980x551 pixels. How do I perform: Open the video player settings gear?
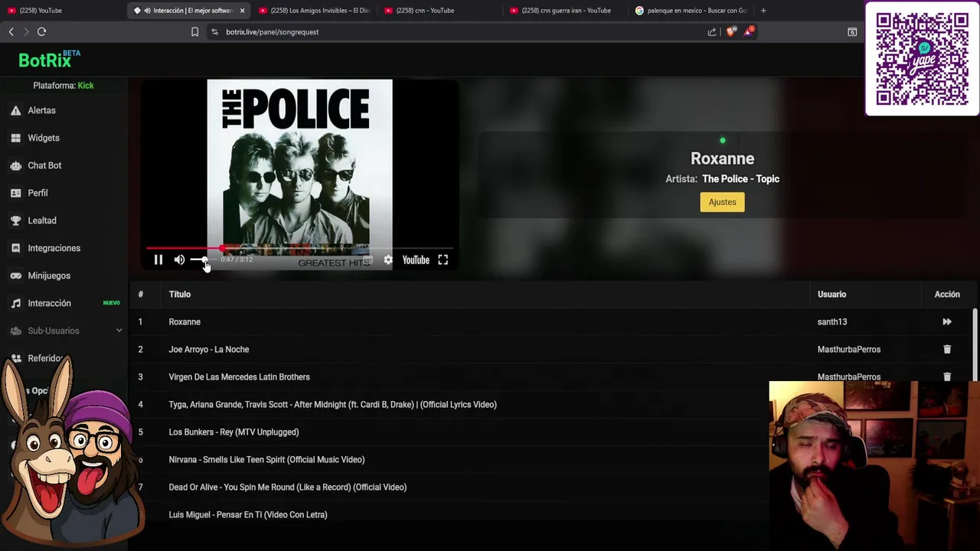click(388, 260)
